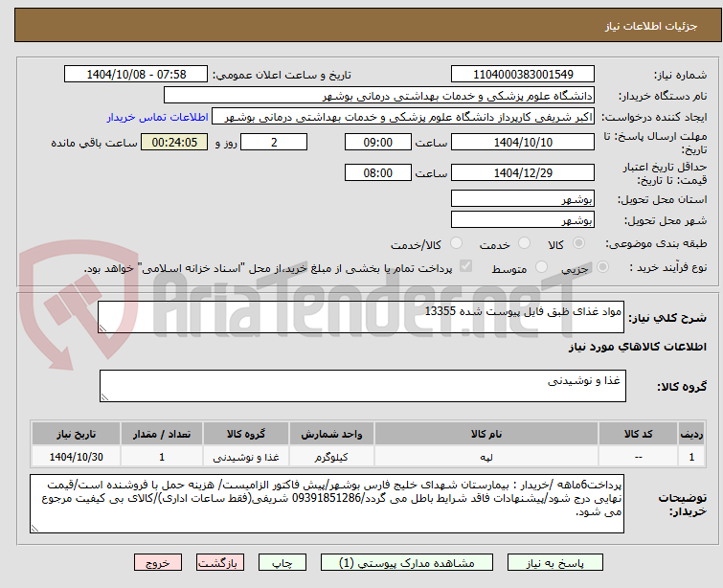Select the جزیی purchase type radio
723x588 pixels.
[x=602, y=267]
